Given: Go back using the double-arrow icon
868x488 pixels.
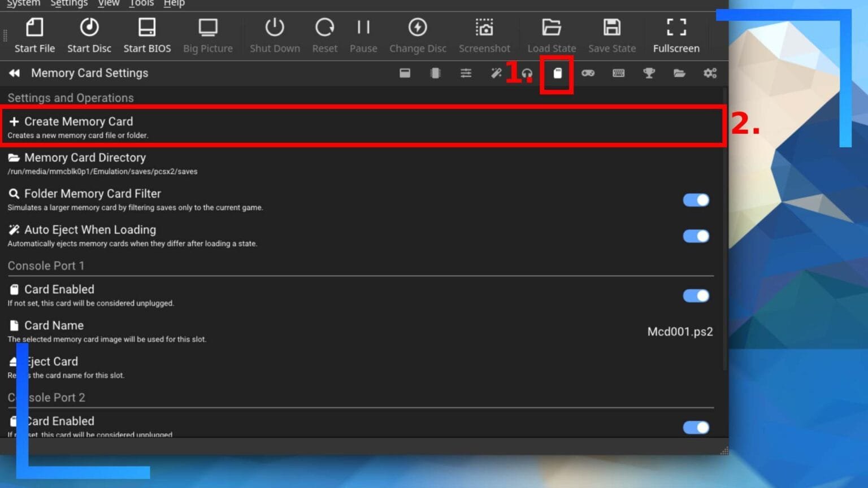Looking at the screenshot, I should point(15,73).
